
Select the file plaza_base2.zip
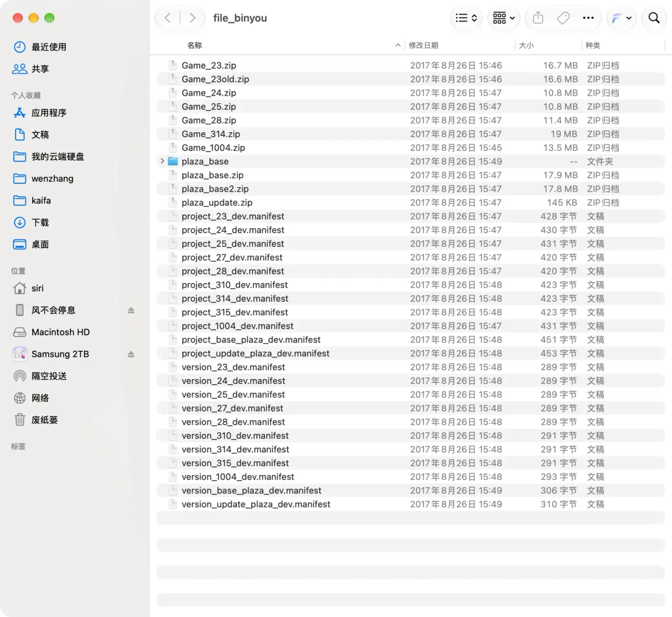coord(410,189)
